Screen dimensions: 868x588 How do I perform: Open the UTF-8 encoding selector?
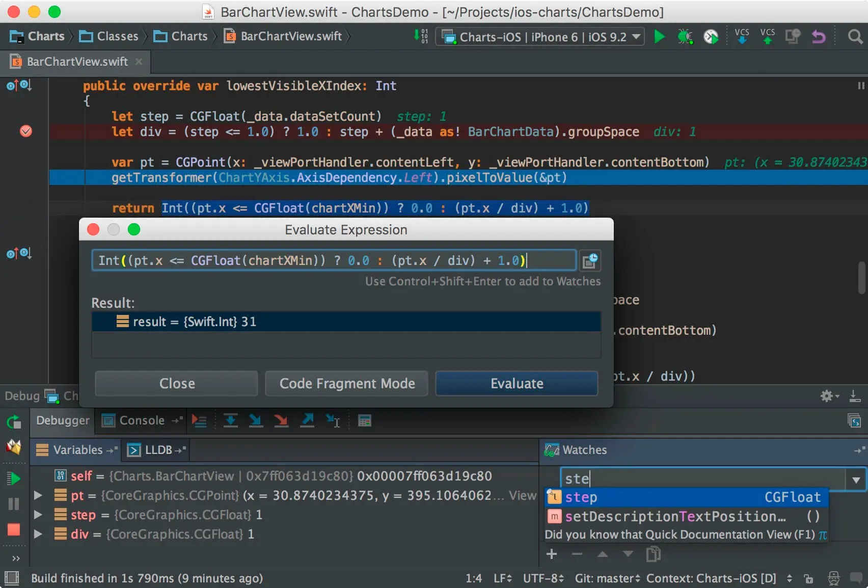coord(544,578)
